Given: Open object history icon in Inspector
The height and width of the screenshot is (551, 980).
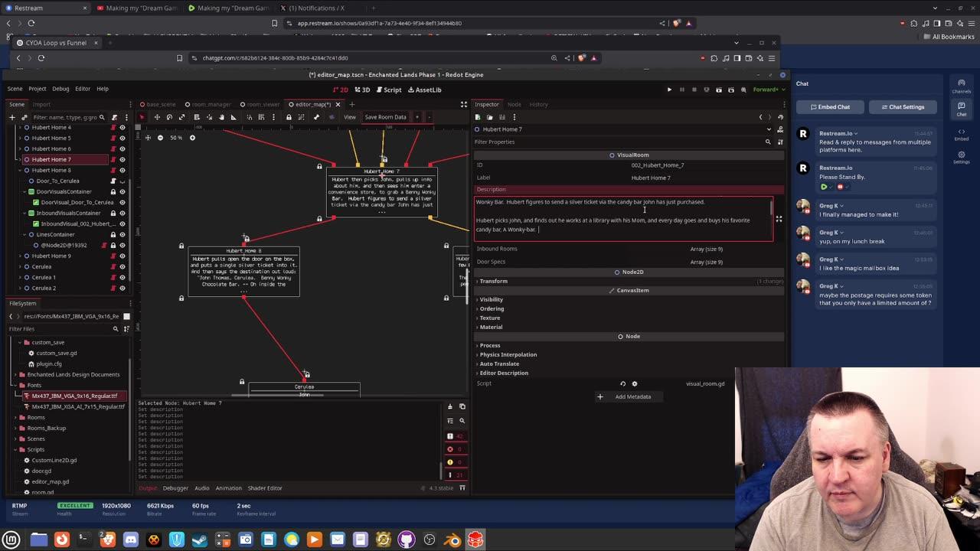Looking at the screenshot, I should click(780, 117).
